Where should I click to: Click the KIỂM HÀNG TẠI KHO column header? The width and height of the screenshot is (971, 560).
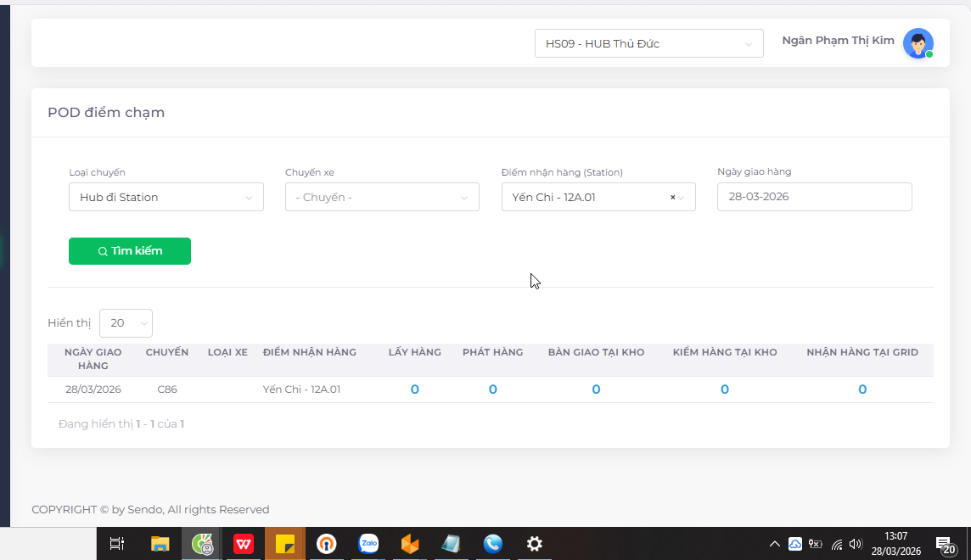(x=725, y=352)
